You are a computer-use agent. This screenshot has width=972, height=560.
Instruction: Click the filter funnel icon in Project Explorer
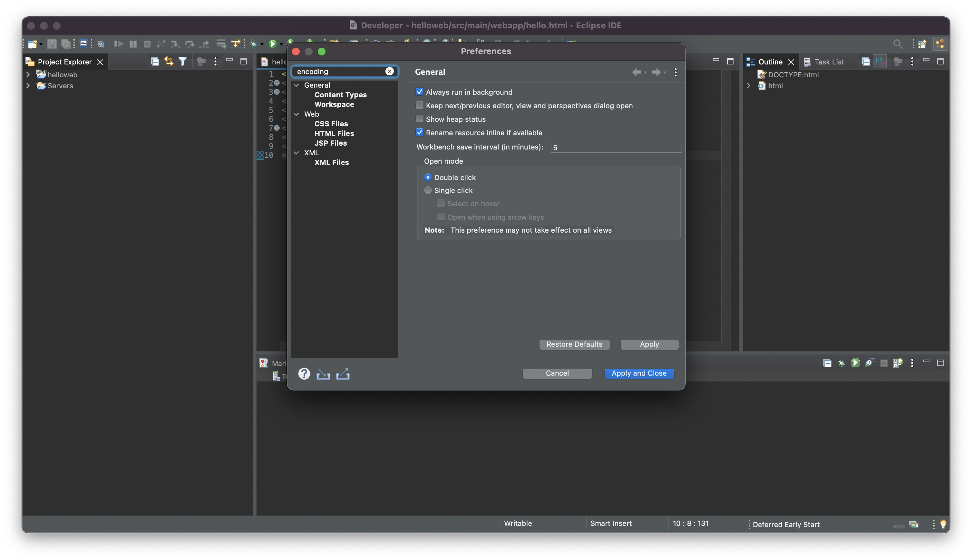point(183,61)
